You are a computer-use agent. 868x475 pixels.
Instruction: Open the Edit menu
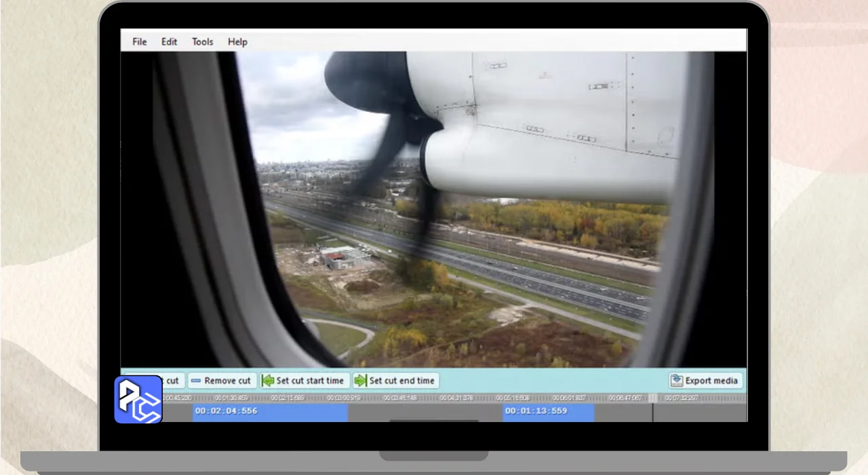169,42
